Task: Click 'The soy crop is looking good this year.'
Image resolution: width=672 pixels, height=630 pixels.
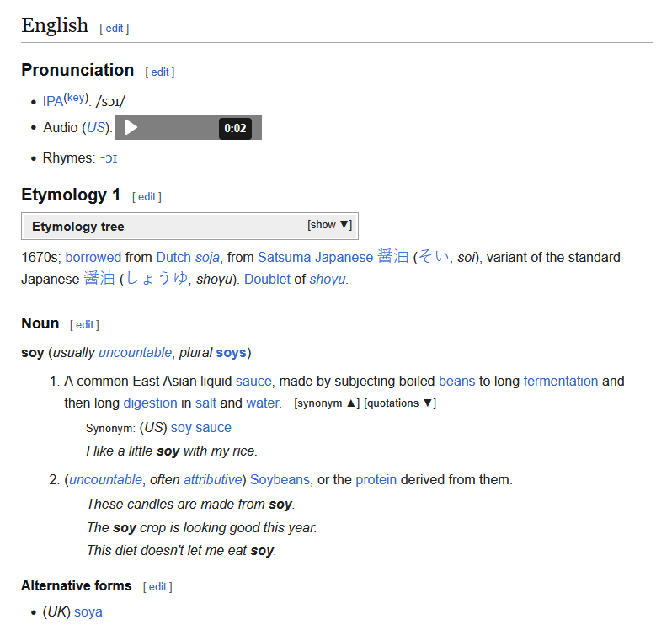Action: point(202,527)
